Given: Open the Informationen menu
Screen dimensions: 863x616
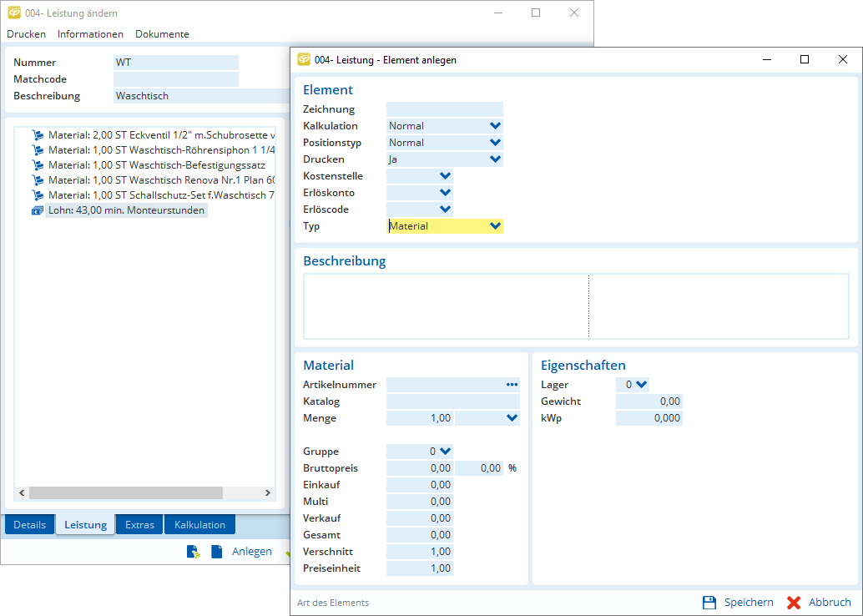Looking at the screenshot, I should point(90,34).
